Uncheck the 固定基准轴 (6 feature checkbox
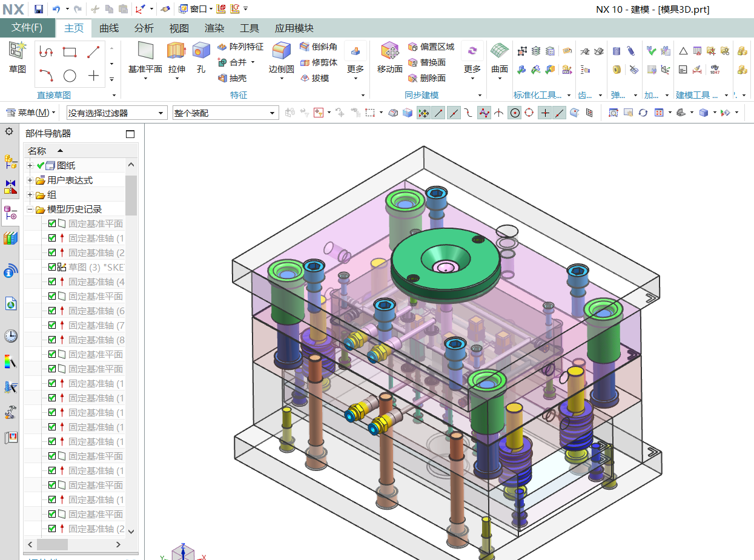 (x=52, y=311)
